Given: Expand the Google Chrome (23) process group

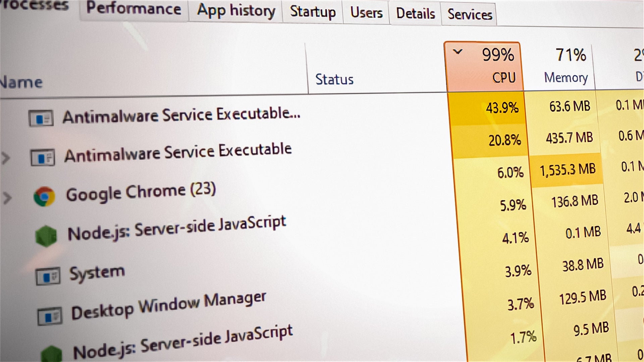Looking at the screenshot, I should (7, 198).
